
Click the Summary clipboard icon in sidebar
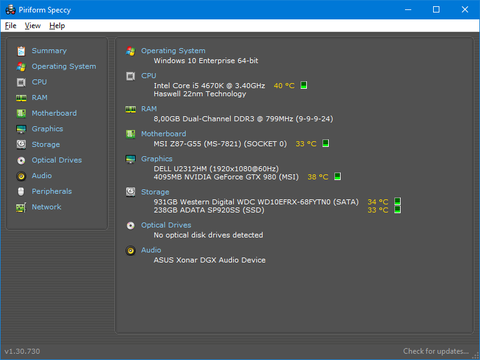[x=21, y=51]
